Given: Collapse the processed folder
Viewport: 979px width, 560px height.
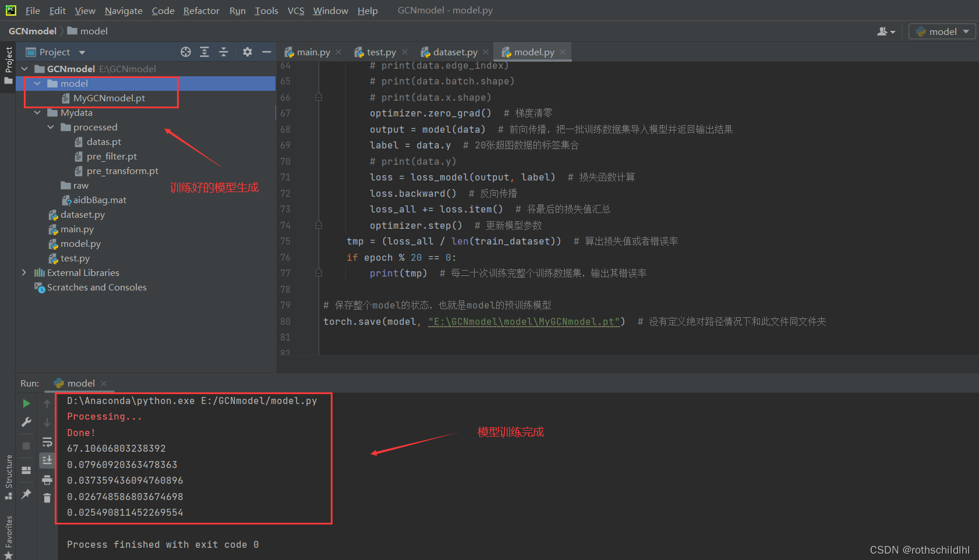Looking at the screenshot, I should (x=51, y=127).
